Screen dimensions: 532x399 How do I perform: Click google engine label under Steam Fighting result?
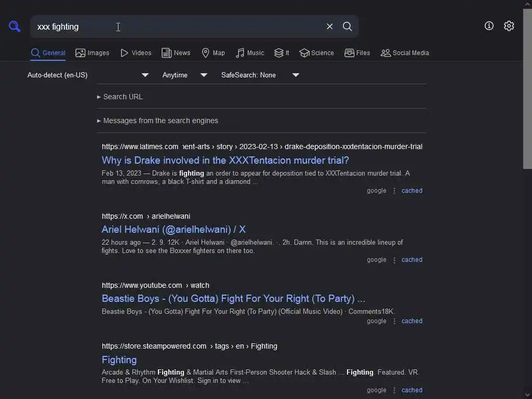click(376, 390)
